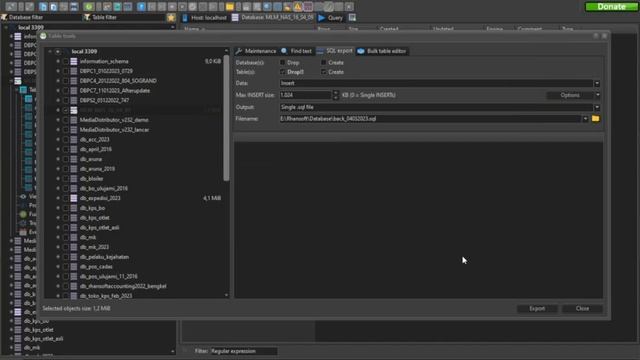
Task: Click the funnel icon beside Database filter
Action: click(x=4, y=18)
